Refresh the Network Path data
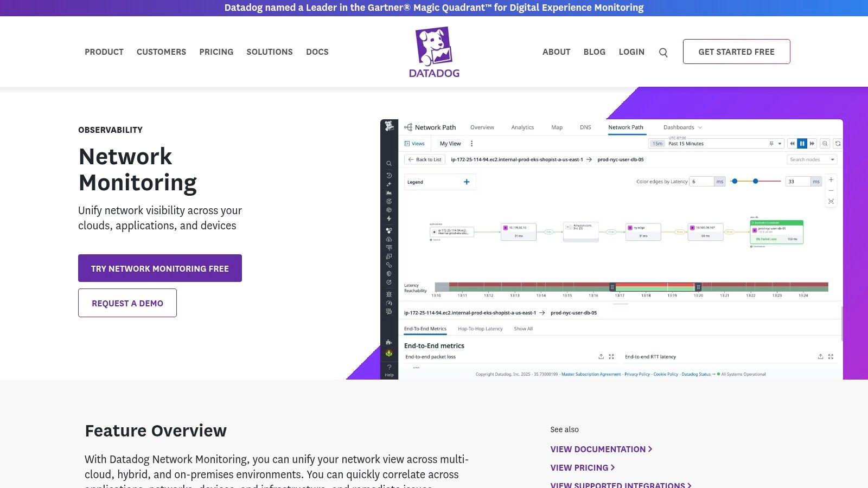 click(x=838, y=143)
